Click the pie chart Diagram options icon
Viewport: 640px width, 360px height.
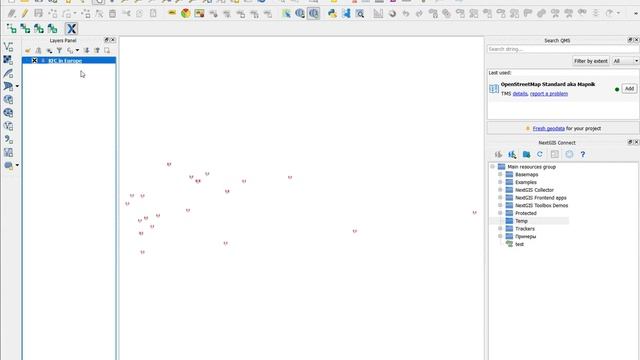click(186, 14)
